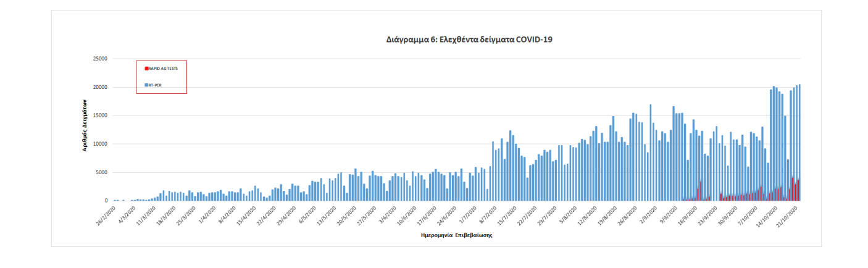Click the 5000 y-axis value label
The height and width of the screenshot is (268, 868).
(101, 172)
